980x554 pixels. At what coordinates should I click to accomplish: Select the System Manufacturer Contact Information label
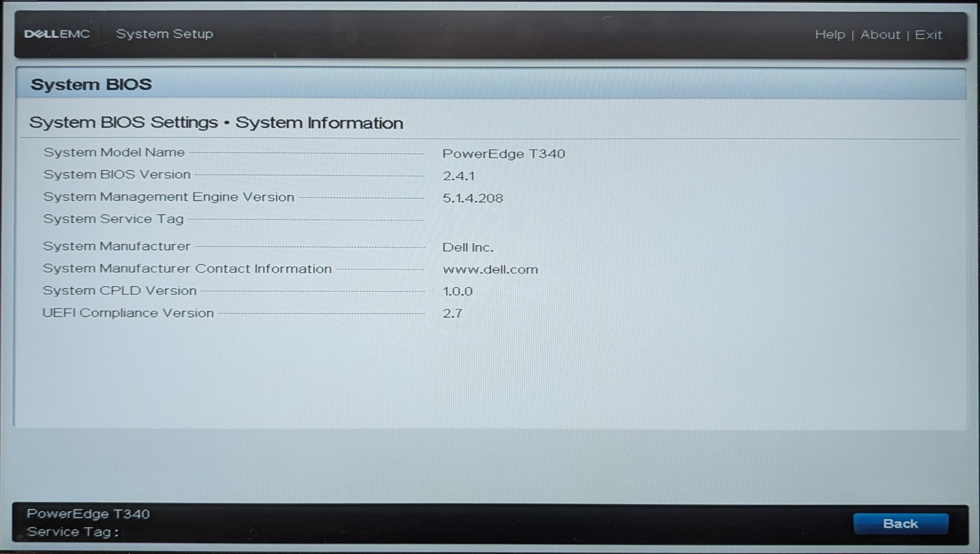[x=187, y=269]
